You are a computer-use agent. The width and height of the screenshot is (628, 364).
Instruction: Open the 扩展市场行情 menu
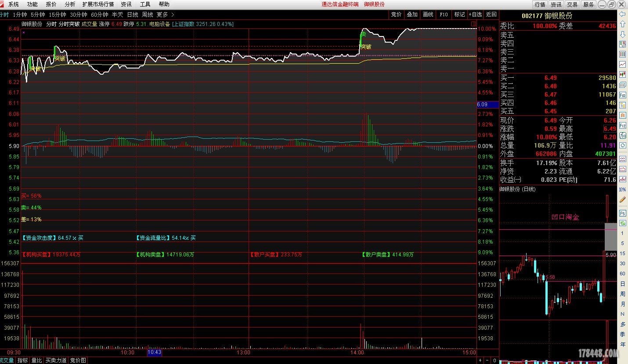coord(98,4)
